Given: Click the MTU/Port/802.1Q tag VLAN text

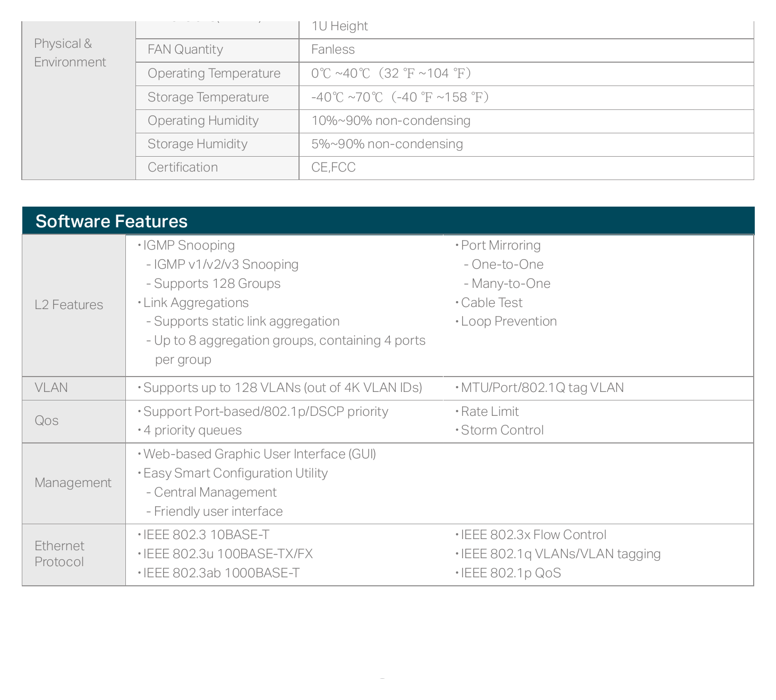Looking at the screenshot, I should point(542,388).
